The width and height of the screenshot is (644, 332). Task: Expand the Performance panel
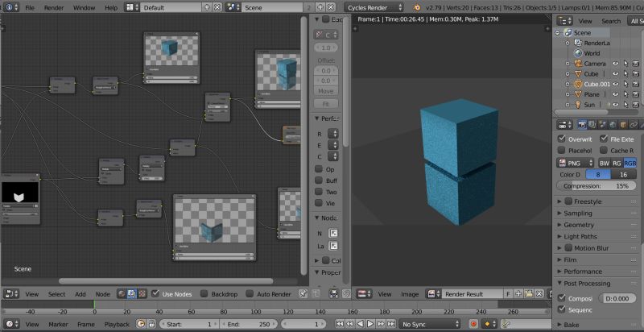(x=583, y=272)
